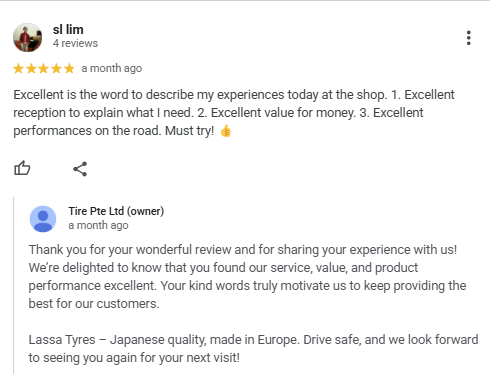Click the reply paragraph 'Thank you for your wonderful review'

(x=247, y=277)
